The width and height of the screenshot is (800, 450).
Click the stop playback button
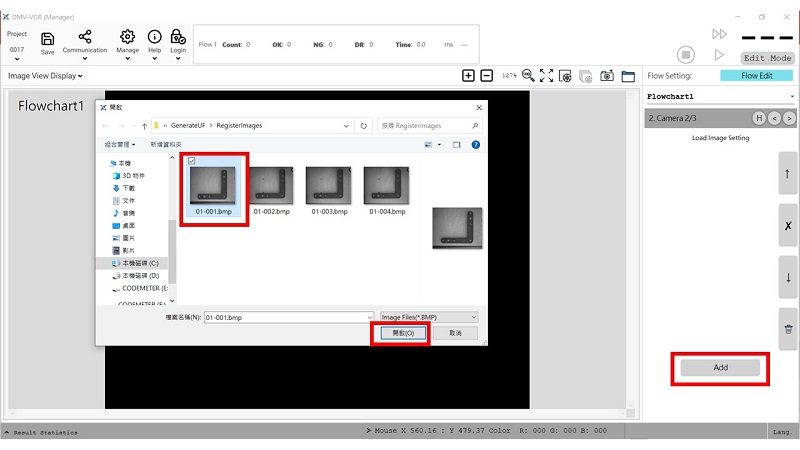tap(686, 55)
